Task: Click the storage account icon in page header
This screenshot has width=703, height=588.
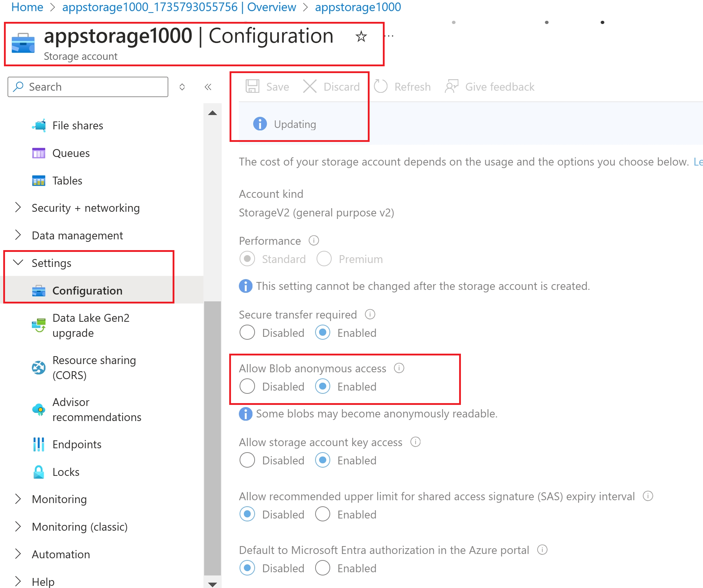Action: 23,44
